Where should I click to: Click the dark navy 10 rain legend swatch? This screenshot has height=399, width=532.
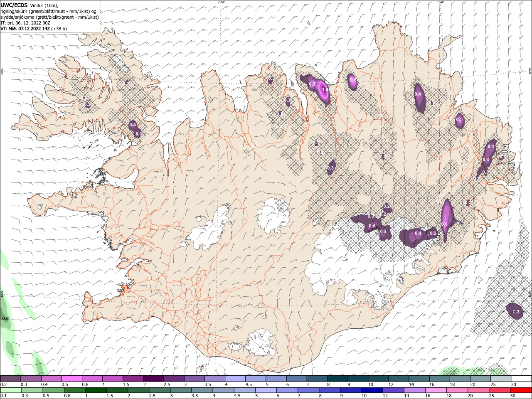click(x=372, y=390)
